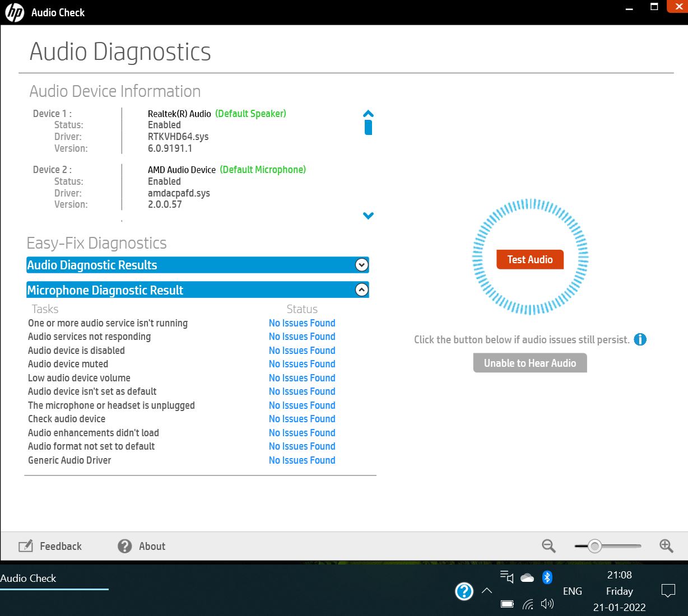The image size is (688, 616).
Task: Click the Unable to Hear Audio button
Action: pos(529,363)
